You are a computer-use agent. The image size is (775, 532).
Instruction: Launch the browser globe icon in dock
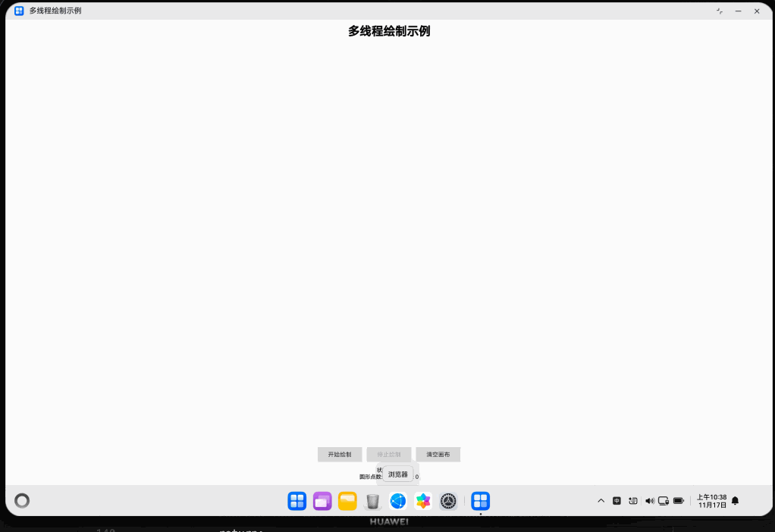[398, 501]
